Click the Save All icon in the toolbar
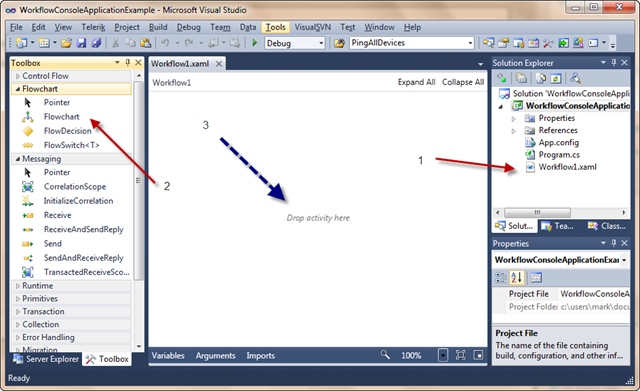The image size is (640, 391). click(x=96, y=43)
